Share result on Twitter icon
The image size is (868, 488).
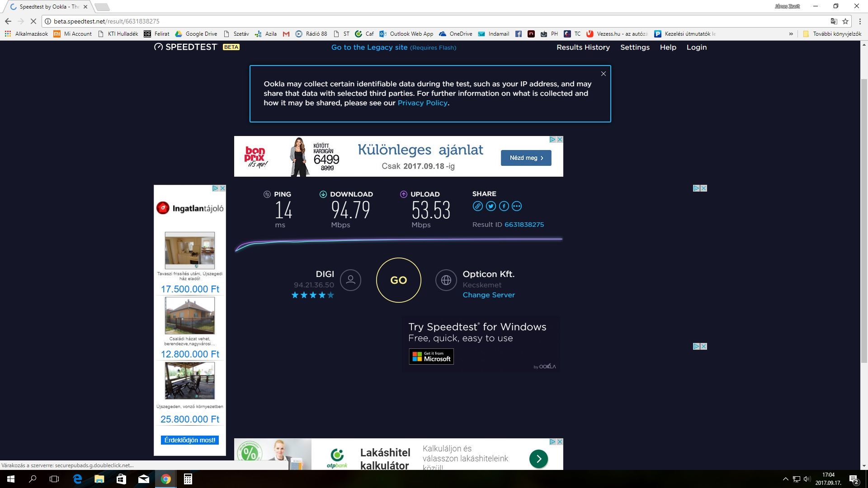click(491, 206)
